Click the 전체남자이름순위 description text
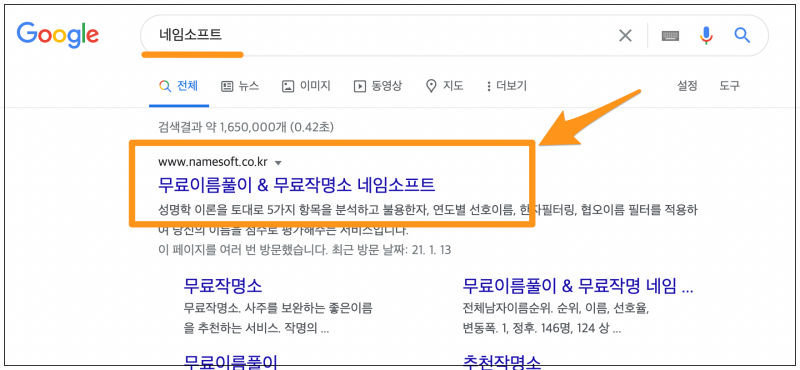Screen dimensions: 800x370 (x=556, y=318)
